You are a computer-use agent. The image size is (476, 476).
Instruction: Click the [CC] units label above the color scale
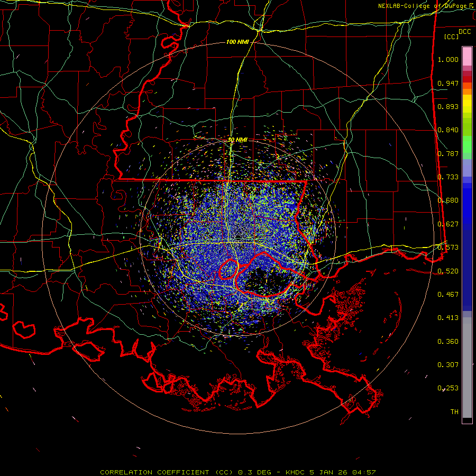point(451,36)
